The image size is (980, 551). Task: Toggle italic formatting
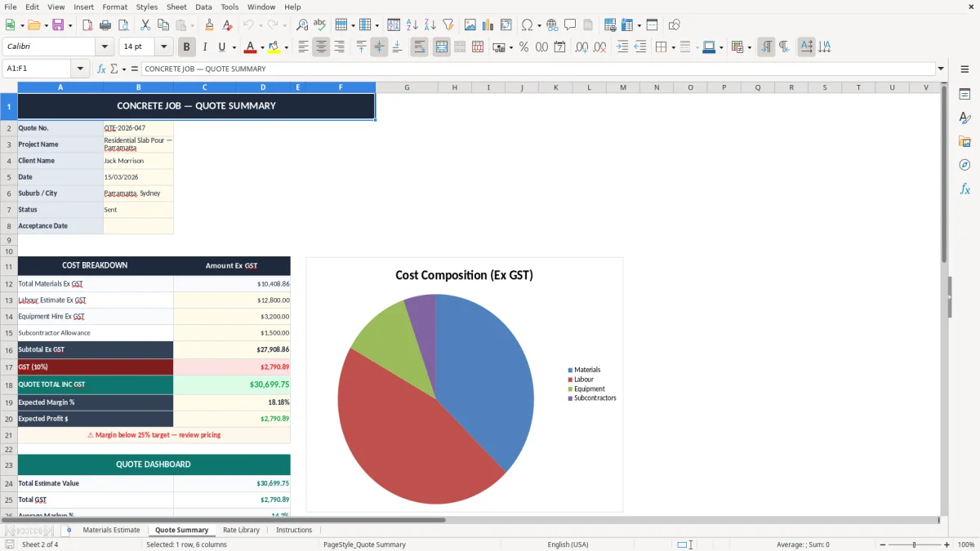pyautogui.click(x=205, y=47)
